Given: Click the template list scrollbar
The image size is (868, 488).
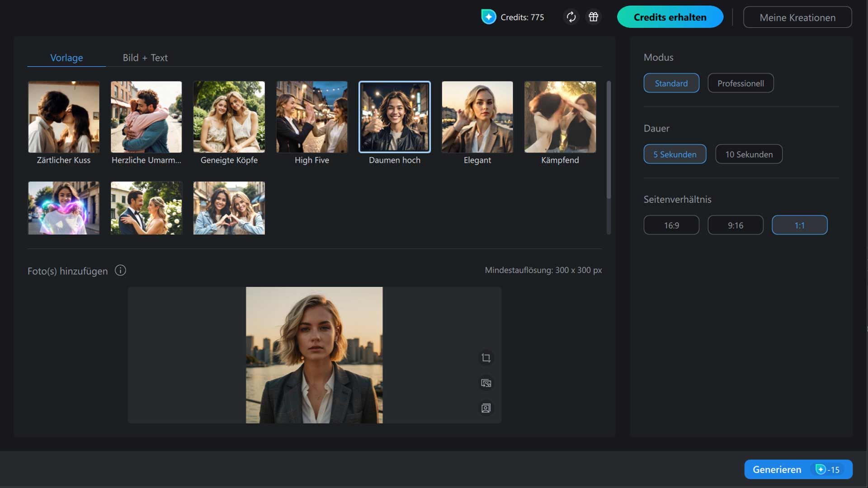Looking at the screenshot, I should tap(609, 140).
